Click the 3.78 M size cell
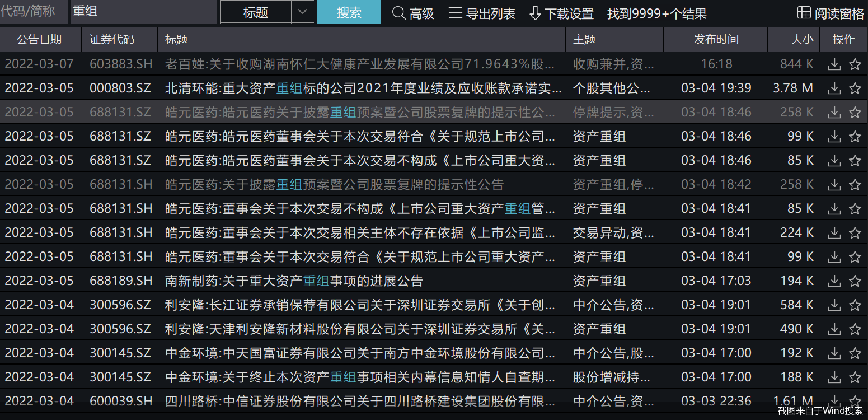The width and height of the screenshot is (868, 420). click(x=793, y=88)
